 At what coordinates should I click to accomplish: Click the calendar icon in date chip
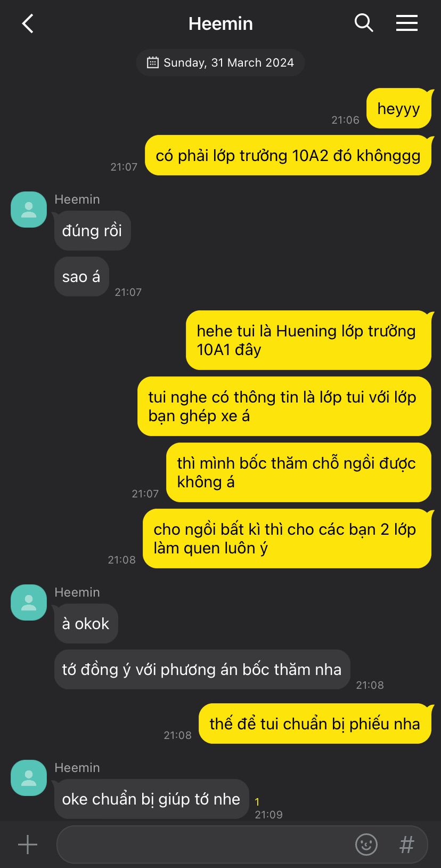[152, 62]
